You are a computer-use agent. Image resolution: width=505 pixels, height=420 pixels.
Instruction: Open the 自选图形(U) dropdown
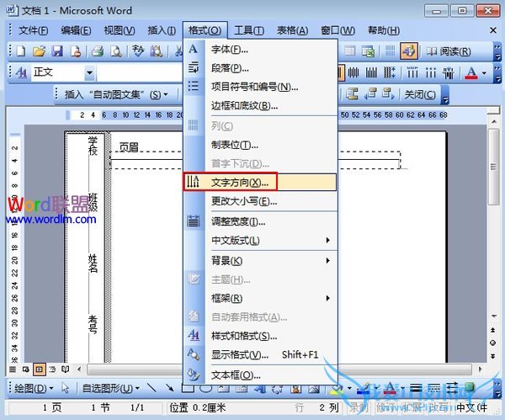point(111,388)
